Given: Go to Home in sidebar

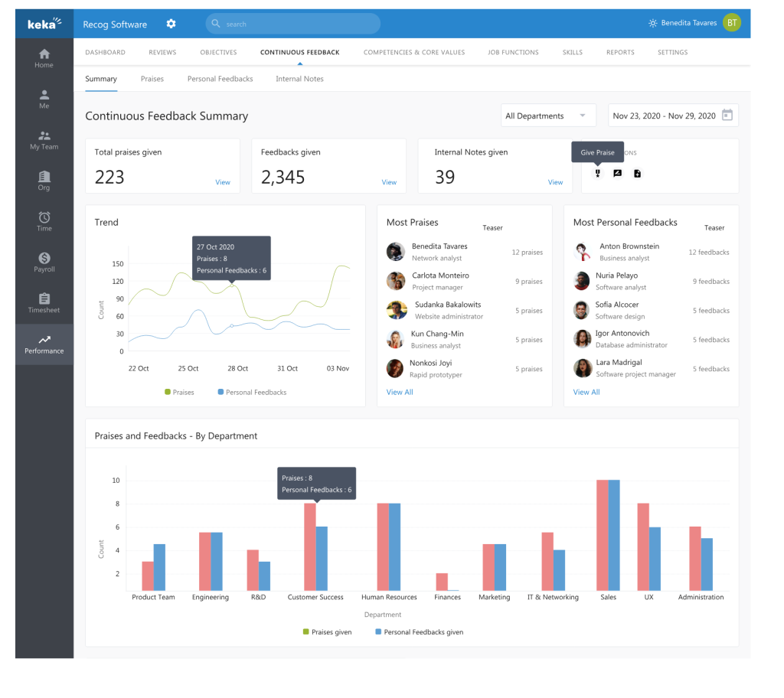Looking at the screenshot, I should click(44, 58).
